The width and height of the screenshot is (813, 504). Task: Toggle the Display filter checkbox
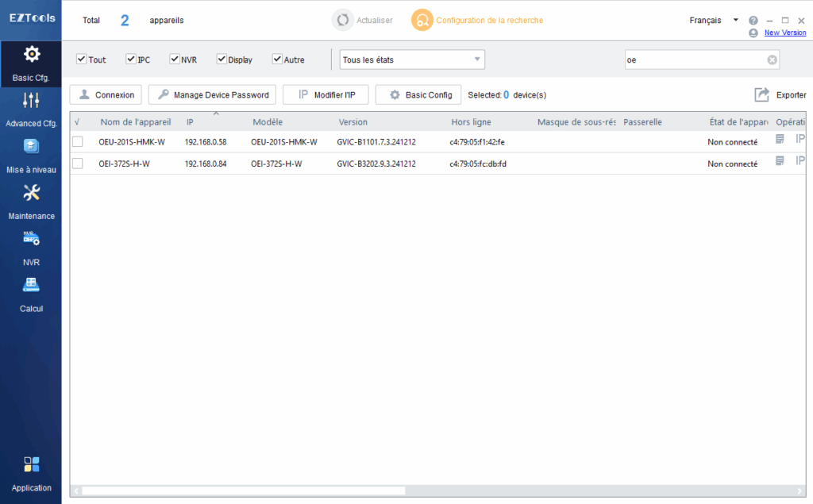(222, 59)
